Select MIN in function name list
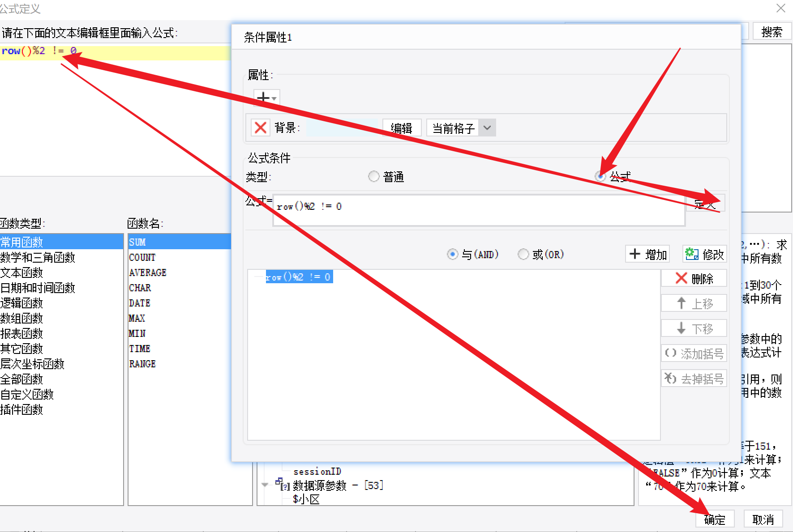 (x=180, y=333)
